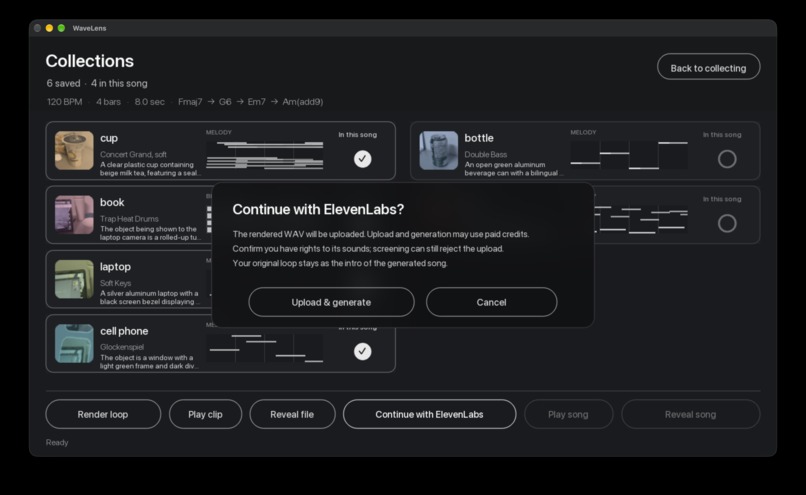This screenshot has height=495, width=806.
Task: Select the book card title
Action: 112,203
